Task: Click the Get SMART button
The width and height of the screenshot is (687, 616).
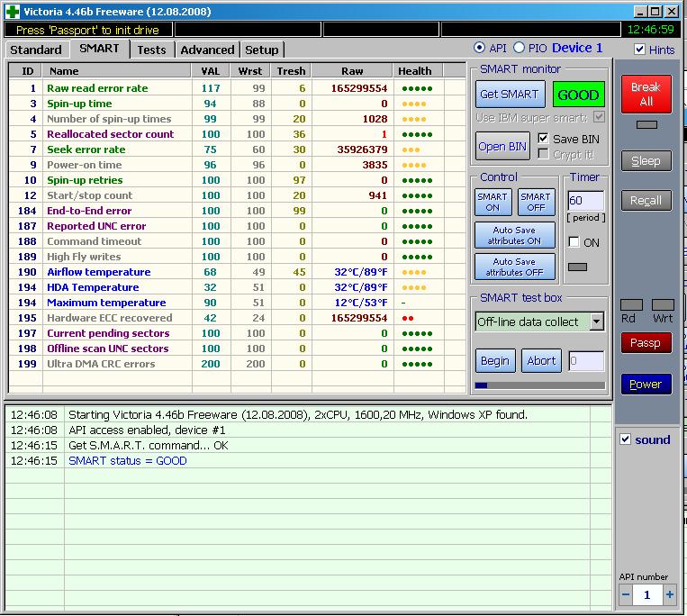Action: tap(510, 95)
